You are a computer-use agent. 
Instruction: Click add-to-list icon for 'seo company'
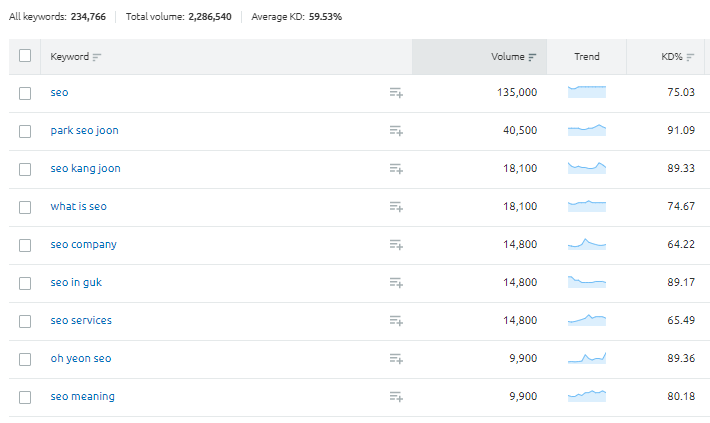tap(396, 245)
